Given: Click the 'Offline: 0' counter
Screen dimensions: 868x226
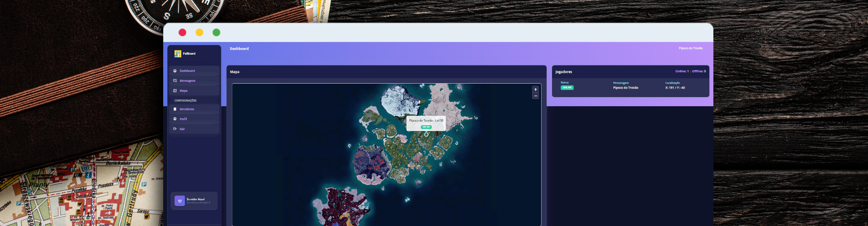Looking at the screenshot, I should pos(699,71).
